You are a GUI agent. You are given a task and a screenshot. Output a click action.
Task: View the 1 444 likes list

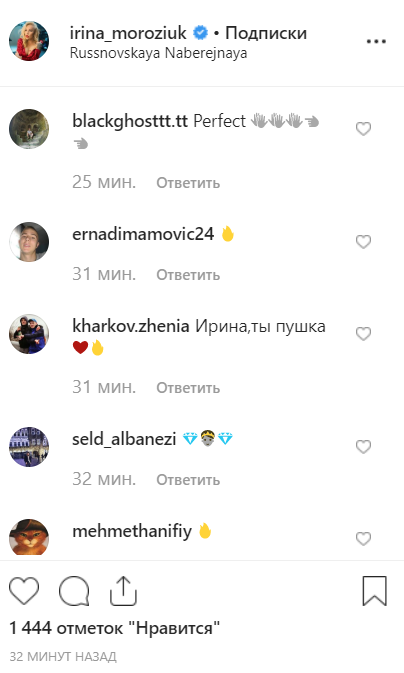[115, 628]
